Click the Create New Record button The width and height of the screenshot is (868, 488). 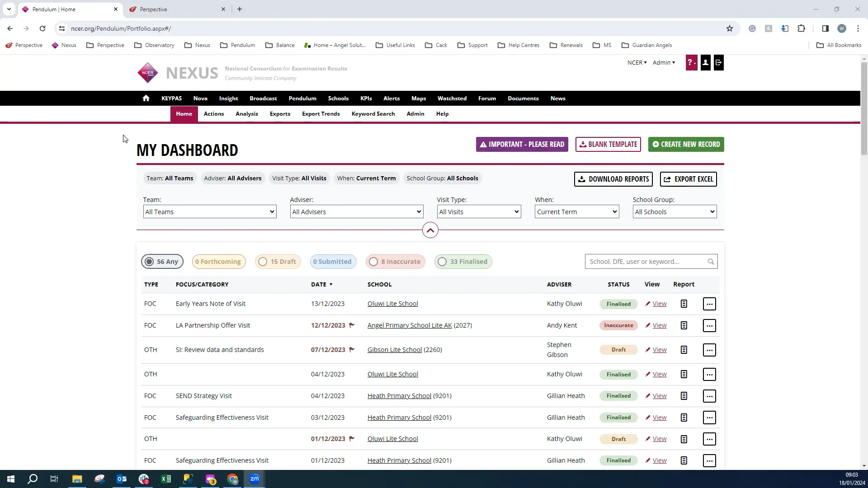(x=685, y=145)
